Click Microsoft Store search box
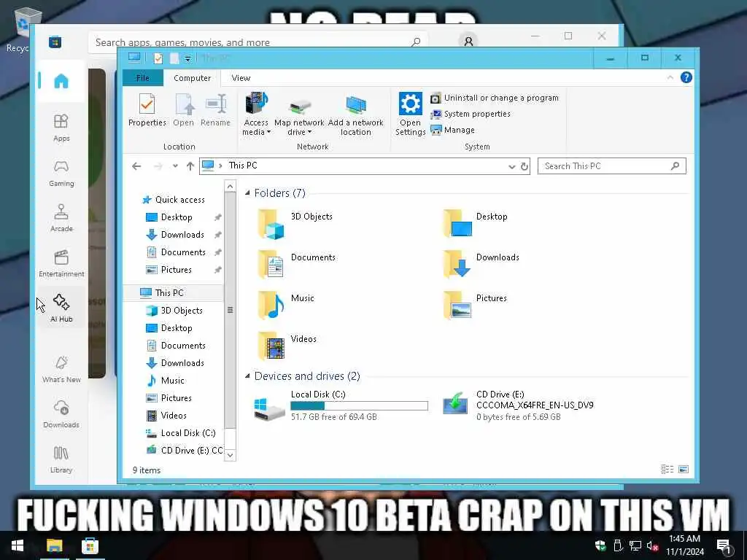The image size is (747, 560). click(258, 42)
